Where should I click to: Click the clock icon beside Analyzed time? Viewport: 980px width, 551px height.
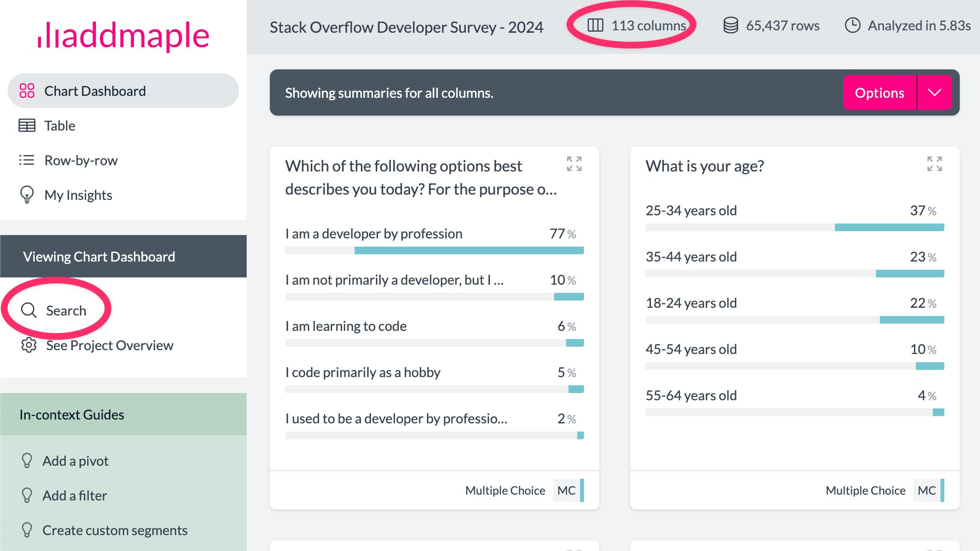tap(853, 26)
